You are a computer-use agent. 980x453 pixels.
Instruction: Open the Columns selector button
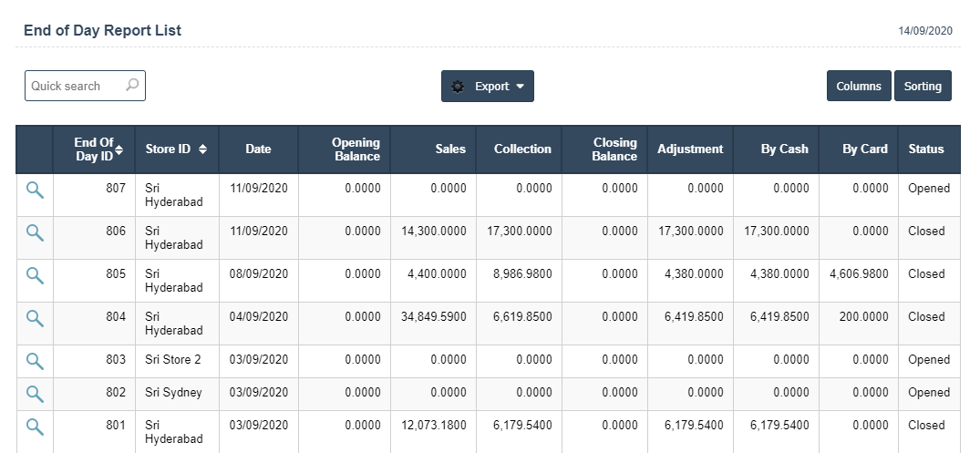click(859, 87)
